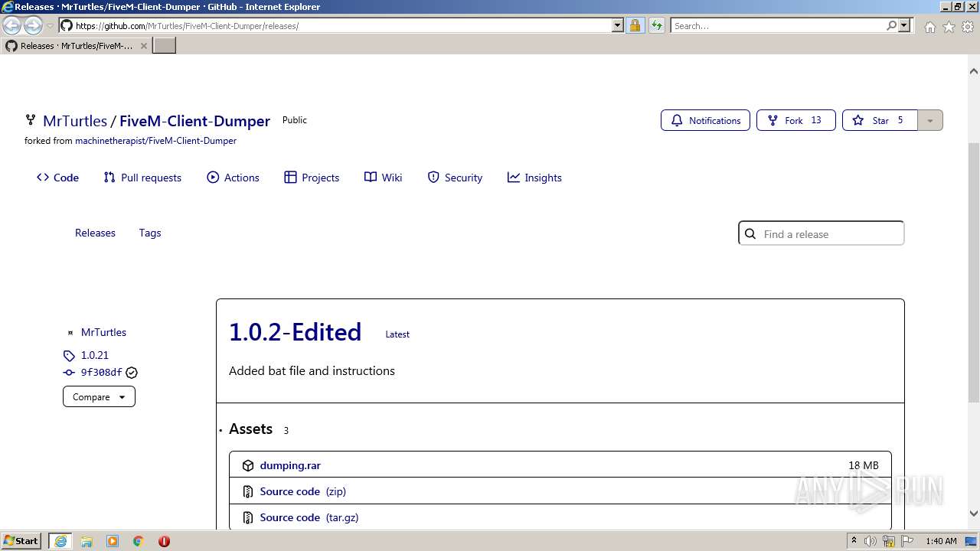Open the Windows Start button
Image resolution: width=980 pixels, height=551 pixels.
click(x=21, y=540)
